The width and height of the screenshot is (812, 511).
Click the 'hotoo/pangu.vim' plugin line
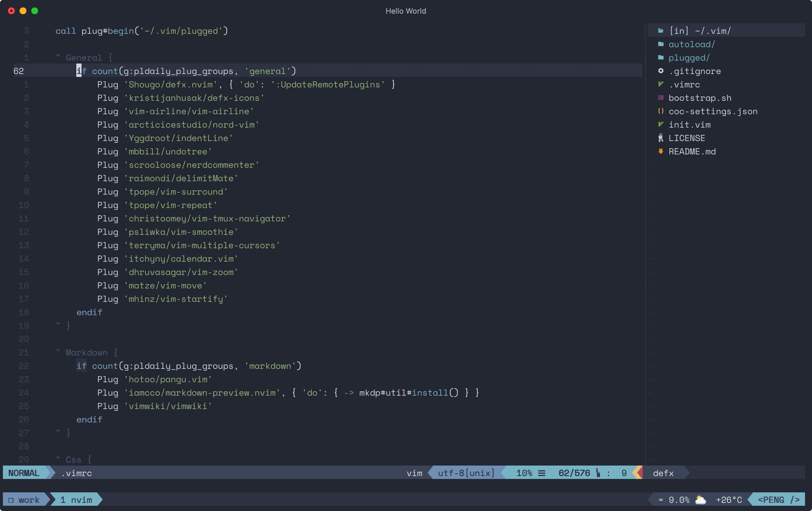click(x=155, y=379)
